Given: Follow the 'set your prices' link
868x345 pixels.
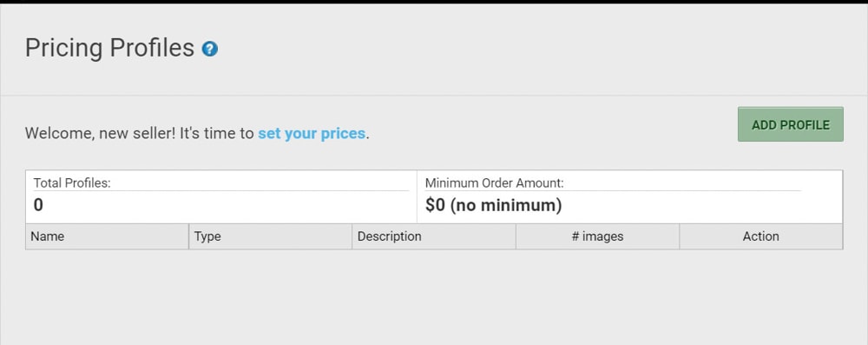Looking at the screenshot, I should (312, 134).
